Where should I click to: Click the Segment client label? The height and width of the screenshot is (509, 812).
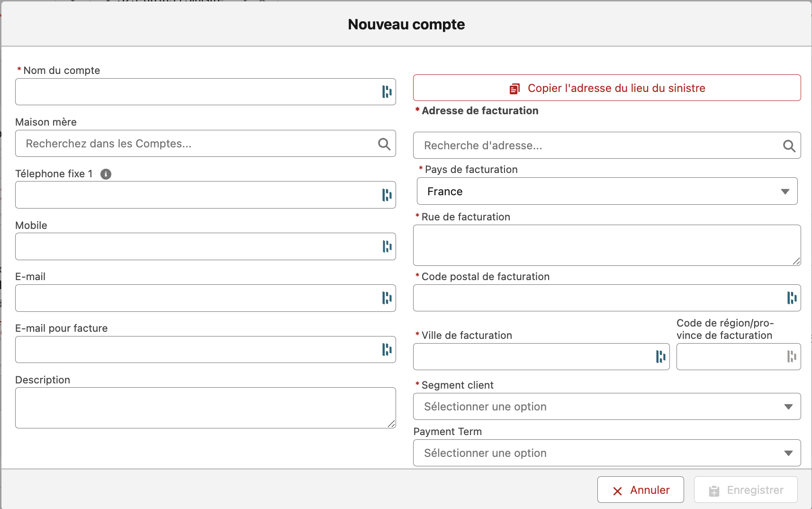(x=458, y=385)
